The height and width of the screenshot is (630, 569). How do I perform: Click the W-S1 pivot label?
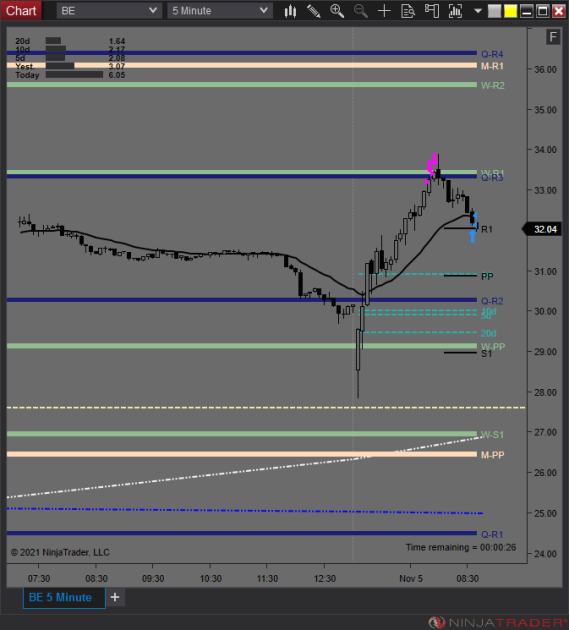pos(492,435)
